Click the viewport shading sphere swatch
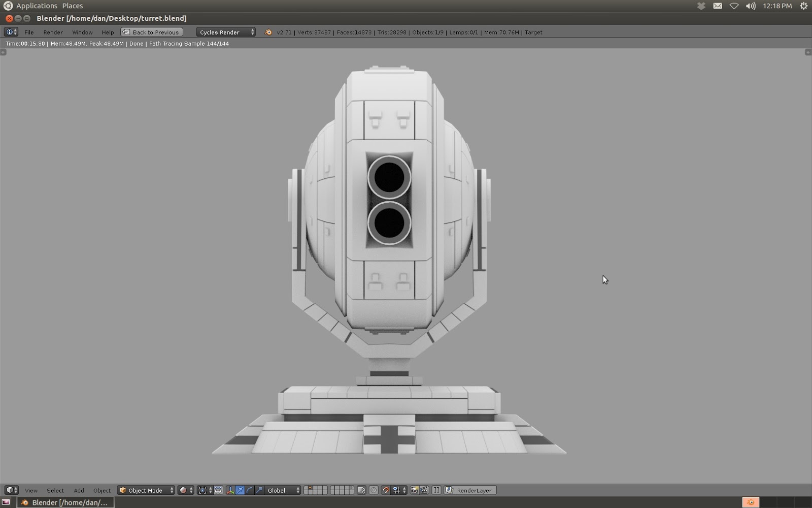 click(x=183, y=490)
